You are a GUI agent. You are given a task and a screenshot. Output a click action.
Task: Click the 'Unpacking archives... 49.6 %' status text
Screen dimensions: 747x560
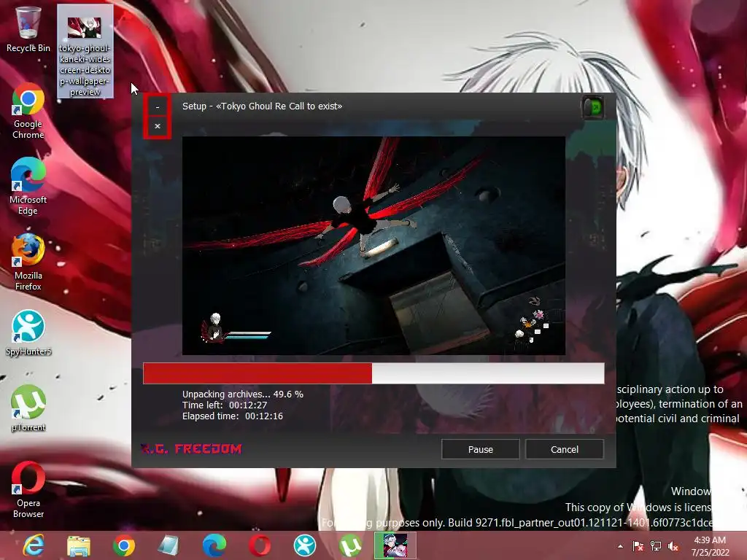pos(242,394)
